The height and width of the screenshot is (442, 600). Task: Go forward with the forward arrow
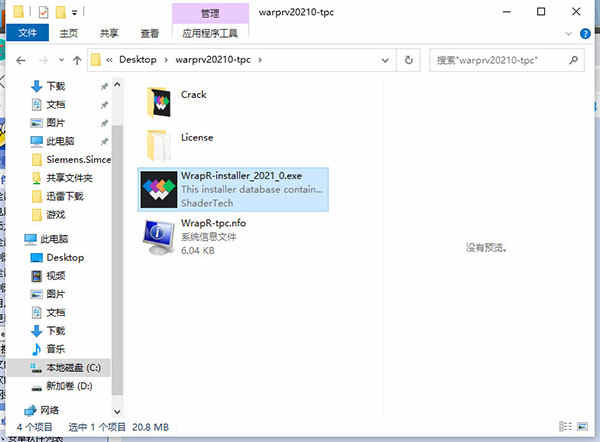coord(44,60)
